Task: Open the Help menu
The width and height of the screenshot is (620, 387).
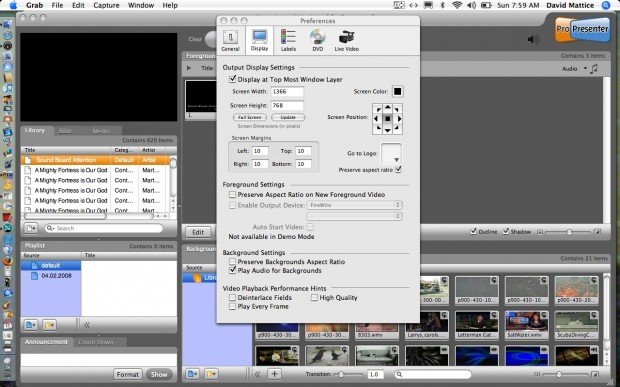Action: click(x=170, y=5)
